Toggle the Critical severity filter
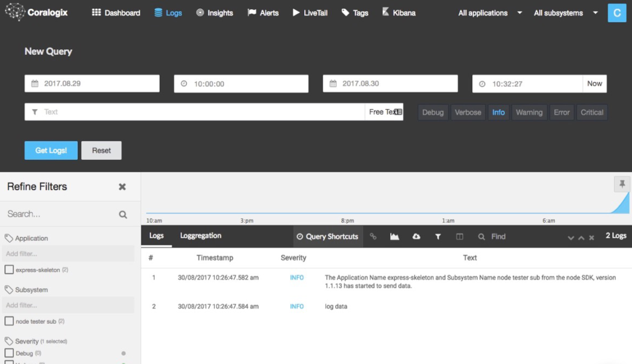This screenshot has width=632, height=364. click(592, 112)
